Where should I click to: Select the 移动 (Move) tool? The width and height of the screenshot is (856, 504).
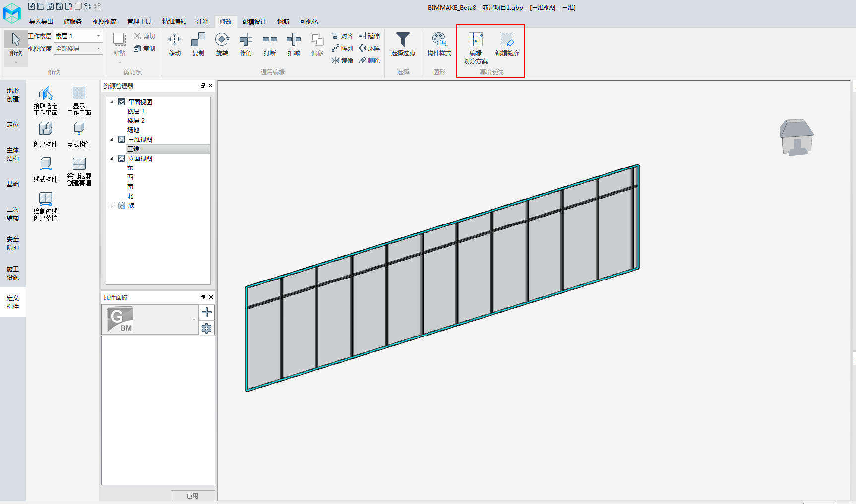175,44
